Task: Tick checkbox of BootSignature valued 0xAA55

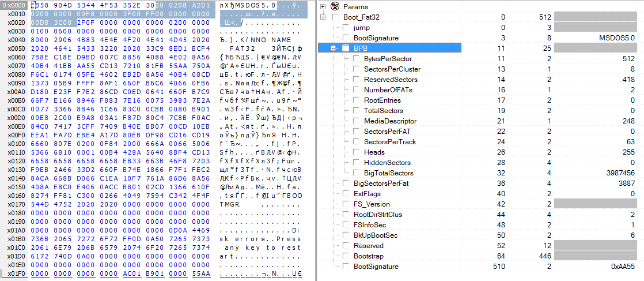Action: tap(346, 266)
